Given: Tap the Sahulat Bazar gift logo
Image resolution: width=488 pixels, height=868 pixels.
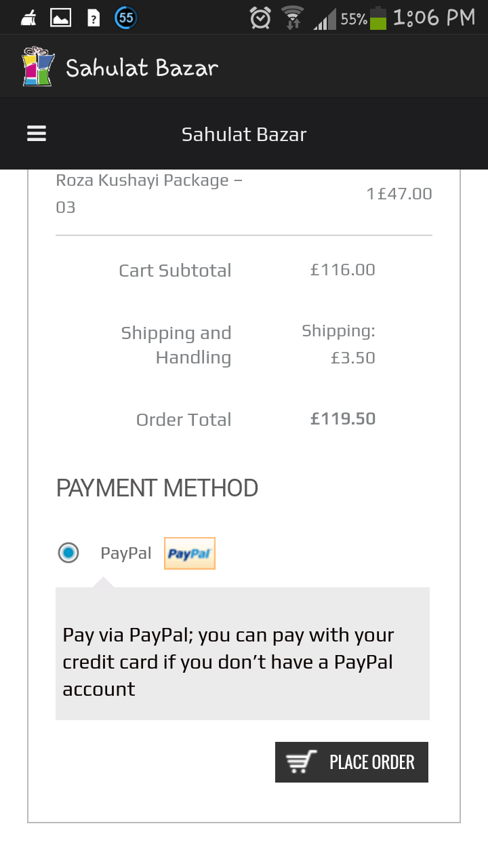Looking at the screenshot, I should coord(37,66).
